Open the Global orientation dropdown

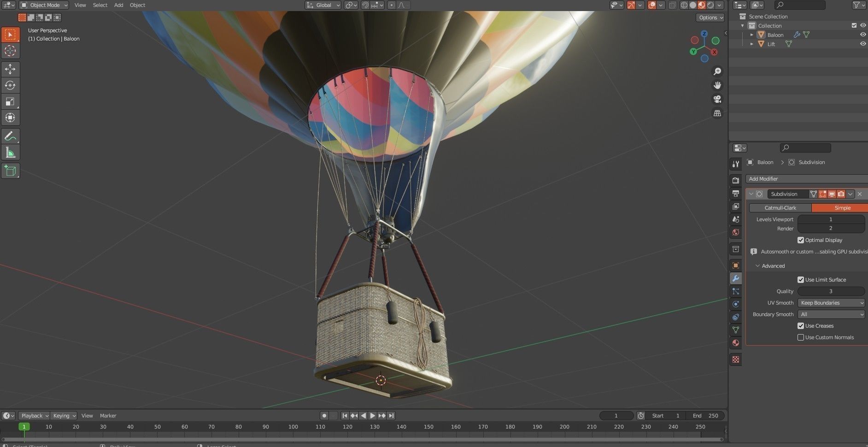pyautogui.click(x=323, y=5)
